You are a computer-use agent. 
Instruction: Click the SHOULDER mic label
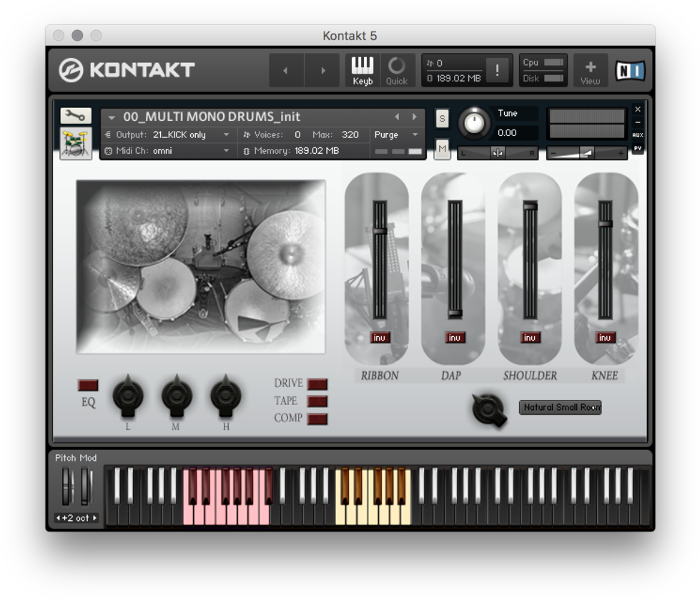point(531,376)
